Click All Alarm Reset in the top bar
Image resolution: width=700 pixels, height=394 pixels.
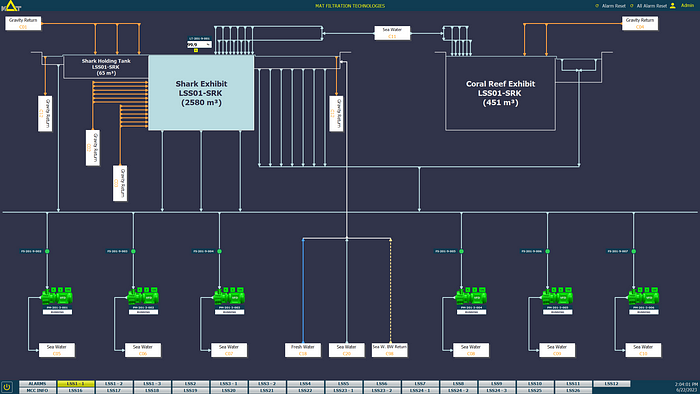click(651, 6)
